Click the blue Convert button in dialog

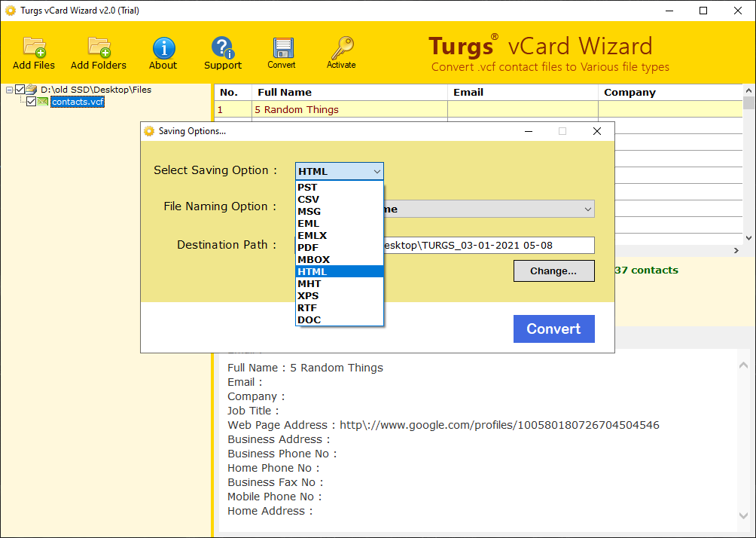coord(553,329)
